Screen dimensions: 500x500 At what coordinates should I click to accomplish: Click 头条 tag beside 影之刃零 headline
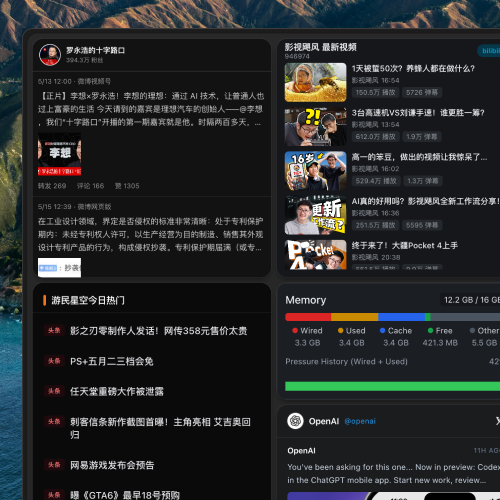(x=54, y=331)
